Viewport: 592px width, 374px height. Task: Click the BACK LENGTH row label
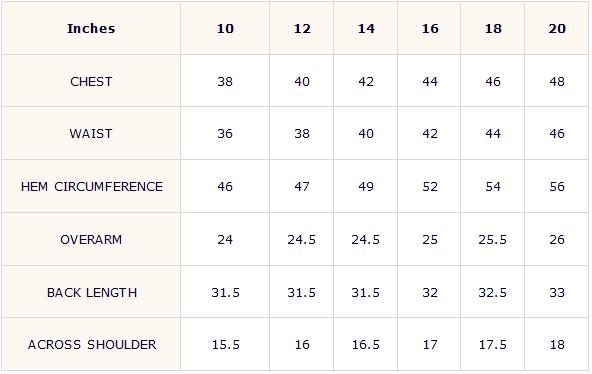coord(92,292)
